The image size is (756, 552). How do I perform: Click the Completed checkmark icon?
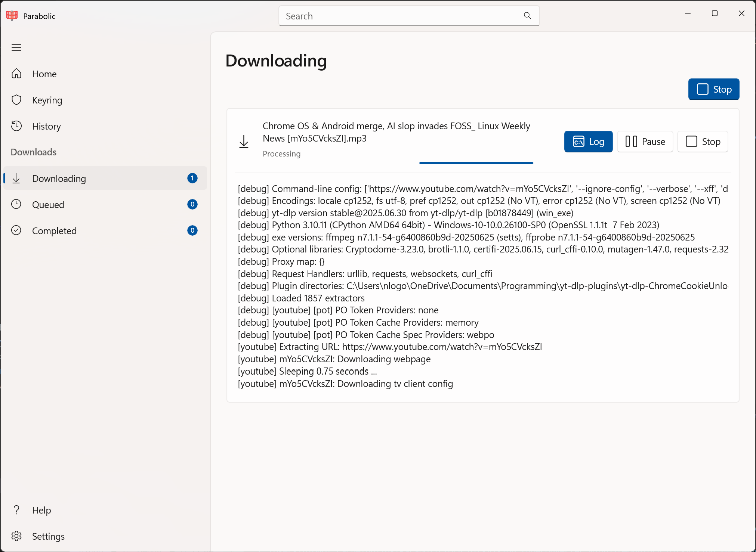coord(16,230)
